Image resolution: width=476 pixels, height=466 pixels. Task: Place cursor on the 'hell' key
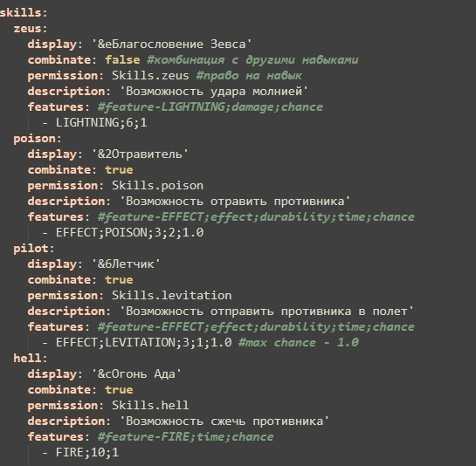click(x=27, y=359)
